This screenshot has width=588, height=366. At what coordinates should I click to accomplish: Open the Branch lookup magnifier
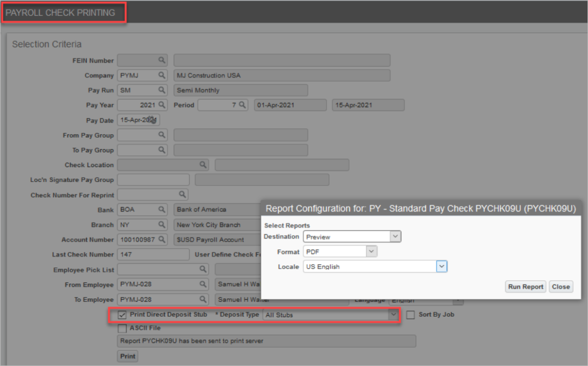pos(162,224)
